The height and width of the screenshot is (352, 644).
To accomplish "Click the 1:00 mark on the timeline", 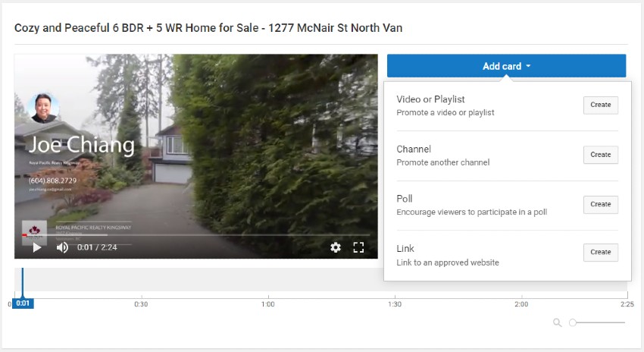I will pos(267,304).
